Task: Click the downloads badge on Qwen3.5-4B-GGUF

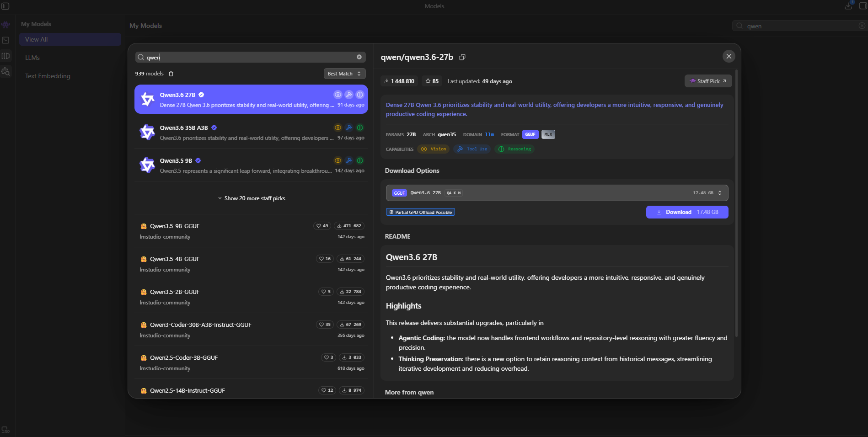Action: coord(350,259)
